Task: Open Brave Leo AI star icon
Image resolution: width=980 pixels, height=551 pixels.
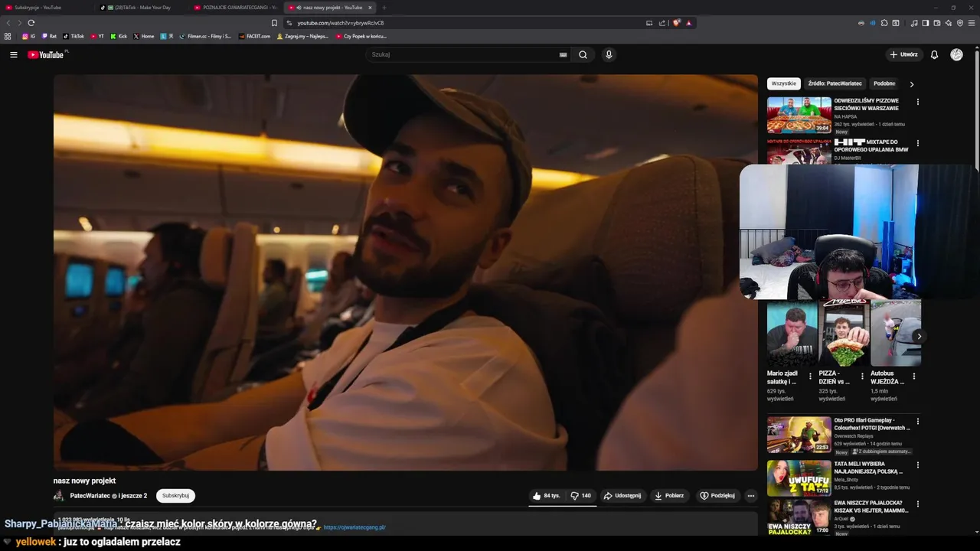Action: (949, 23)
